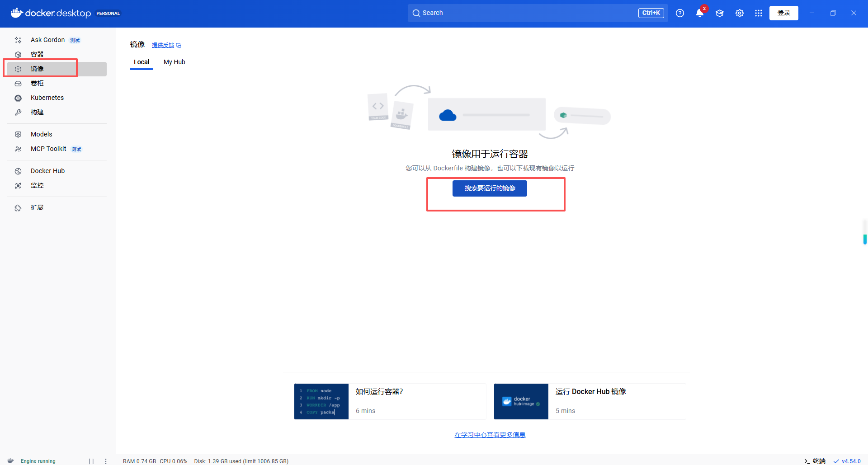Open the 如何运行容器? tutorial card
Image resolution: width=868 pixels, height=465 pixels.
[x=390, y=401]
